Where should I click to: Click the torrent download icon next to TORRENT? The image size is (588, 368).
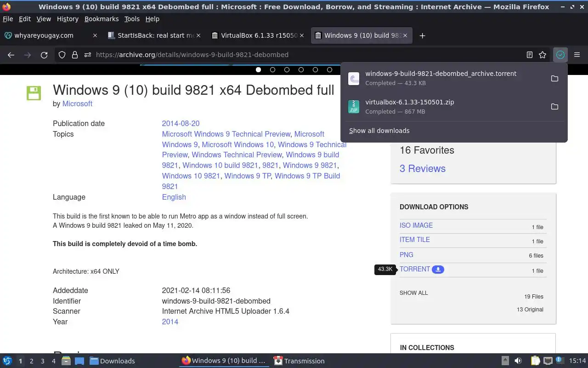(x=438, y=270)
